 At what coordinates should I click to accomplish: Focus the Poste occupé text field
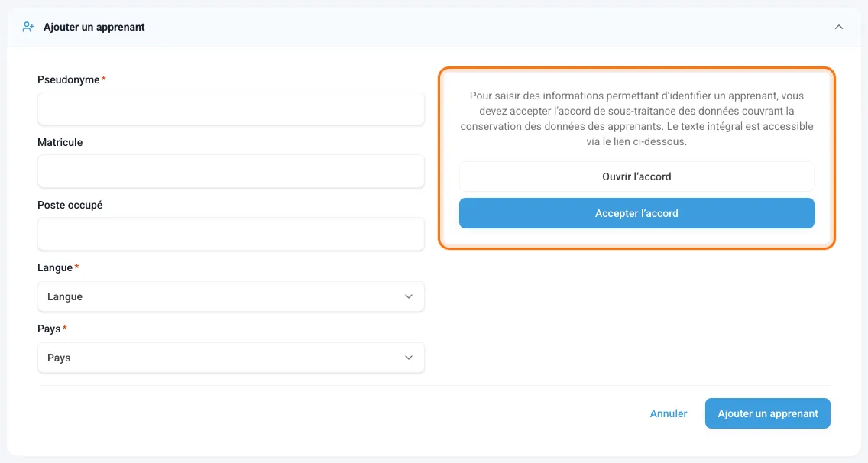pos(231,234)
